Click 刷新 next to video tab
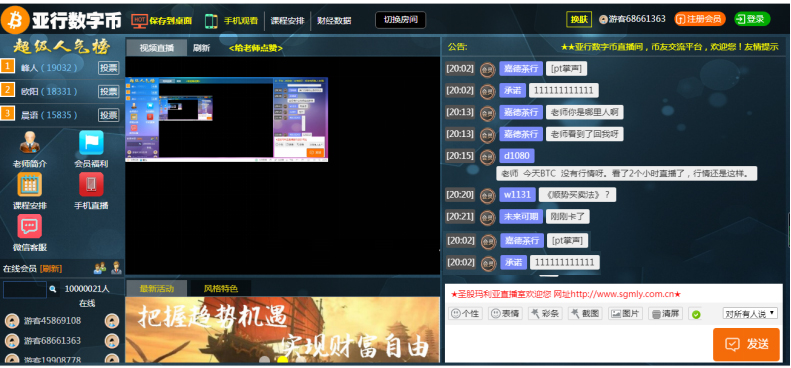 point(201,48)
